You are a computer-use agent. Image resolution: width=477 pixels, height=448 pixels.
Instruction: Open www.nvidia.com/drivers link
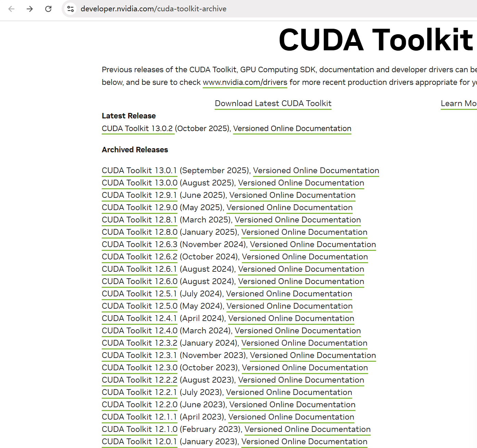(x=245, y=82)
